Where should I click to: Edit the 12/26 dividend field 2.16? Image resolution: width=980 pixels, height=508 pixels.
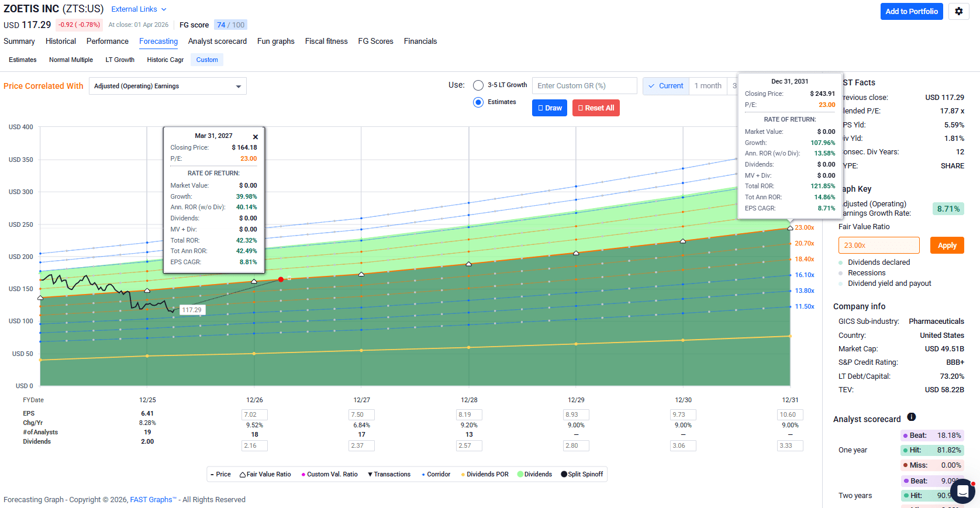tap(254, 445)
